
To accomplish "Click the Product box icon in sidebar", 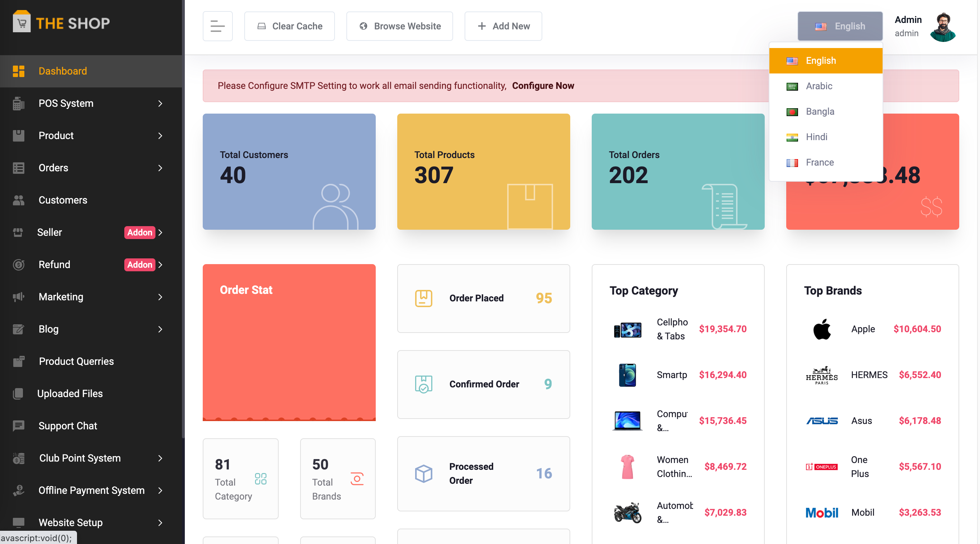I will (x=18, y=135).
